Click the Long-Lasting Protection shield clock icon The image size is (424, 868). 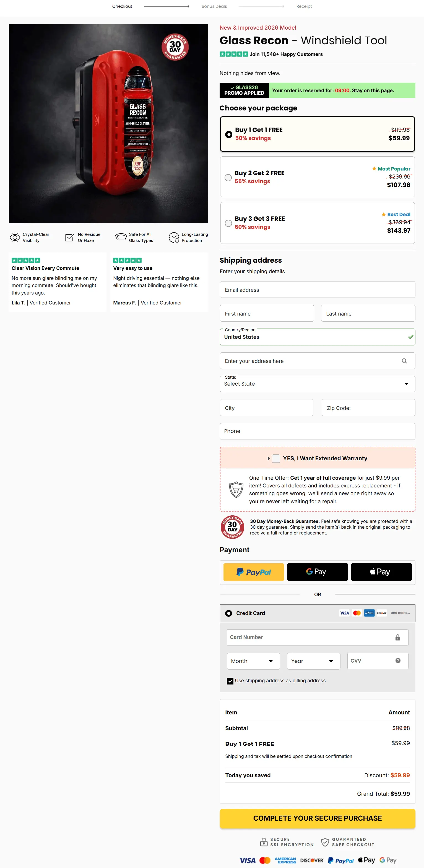coord(174,237)
